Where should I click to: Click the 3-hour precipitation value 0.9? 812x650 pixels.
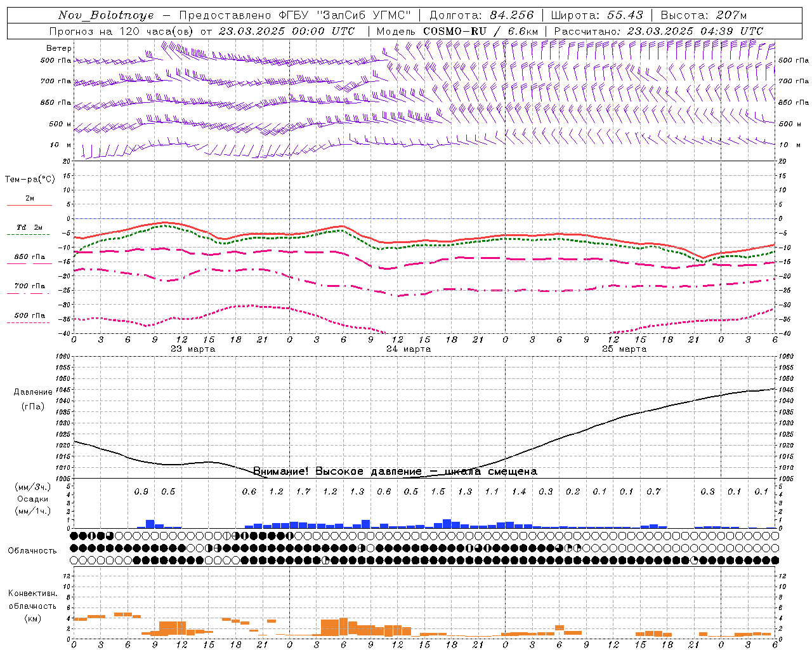click(141, 491)
